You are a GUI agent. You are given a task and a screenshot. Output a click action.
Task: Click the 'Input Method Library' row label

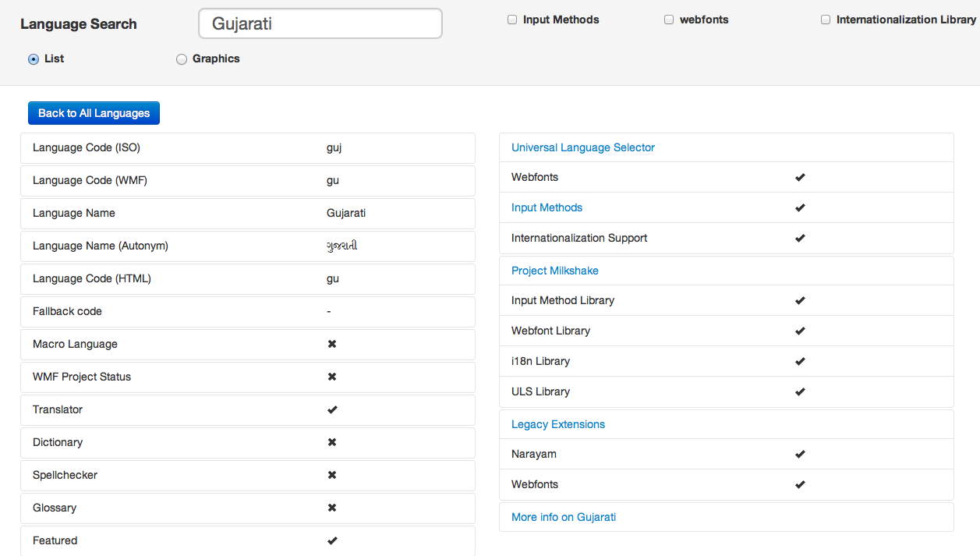563,300
